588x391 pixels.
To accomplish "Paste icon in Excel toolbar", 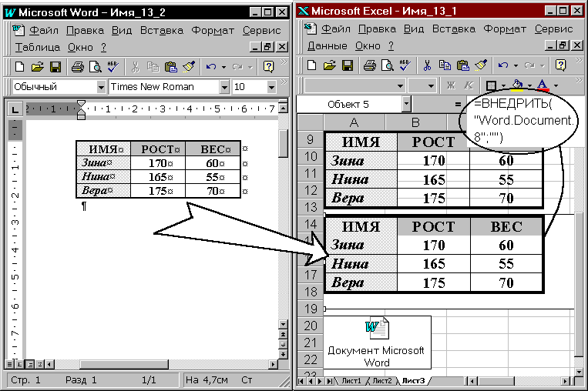I will tap(463, 65).
